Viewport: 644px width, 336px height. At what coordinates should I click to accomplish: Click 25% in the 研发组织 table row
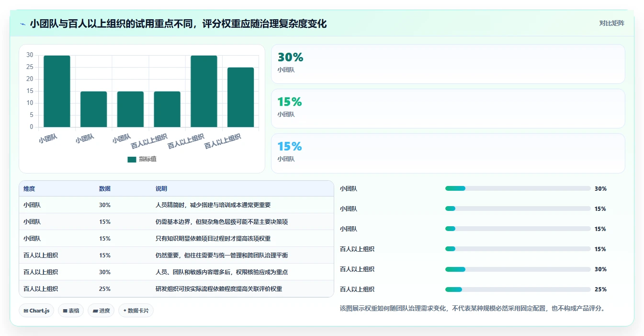pos(105,289)
